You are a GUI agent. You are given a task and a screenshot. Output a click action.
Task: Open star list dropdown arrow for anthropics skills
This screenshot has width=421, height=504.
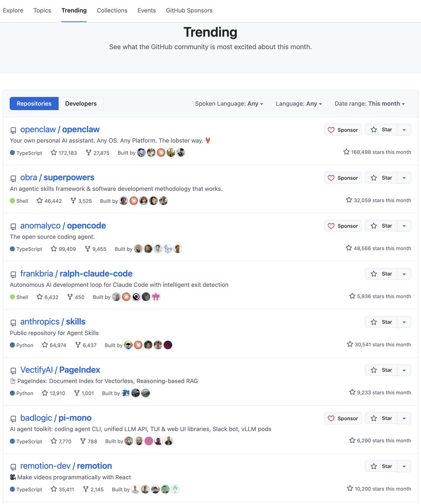404,322
